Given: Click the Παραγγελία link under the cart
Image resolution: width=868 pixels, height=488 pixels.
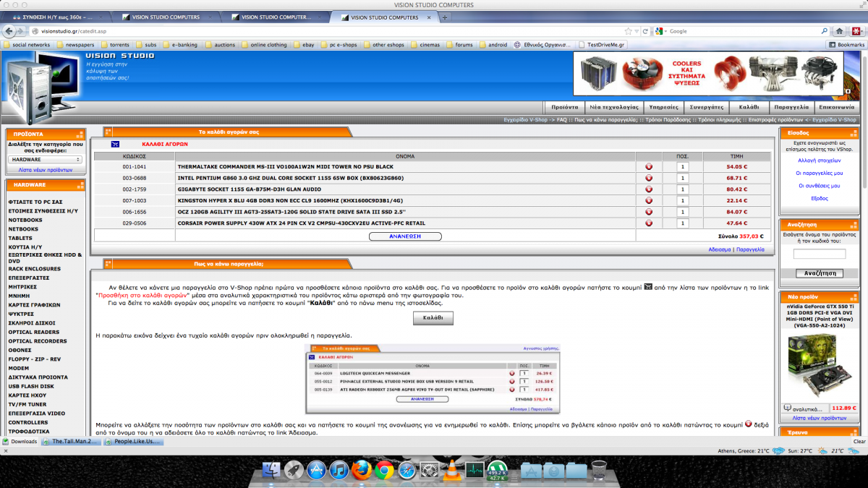Looking at the screenshot, I should [750, 249].
